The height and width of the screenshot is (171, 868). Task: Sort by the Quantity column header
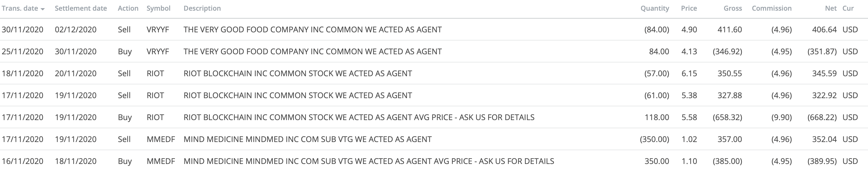tap(654, 8)
